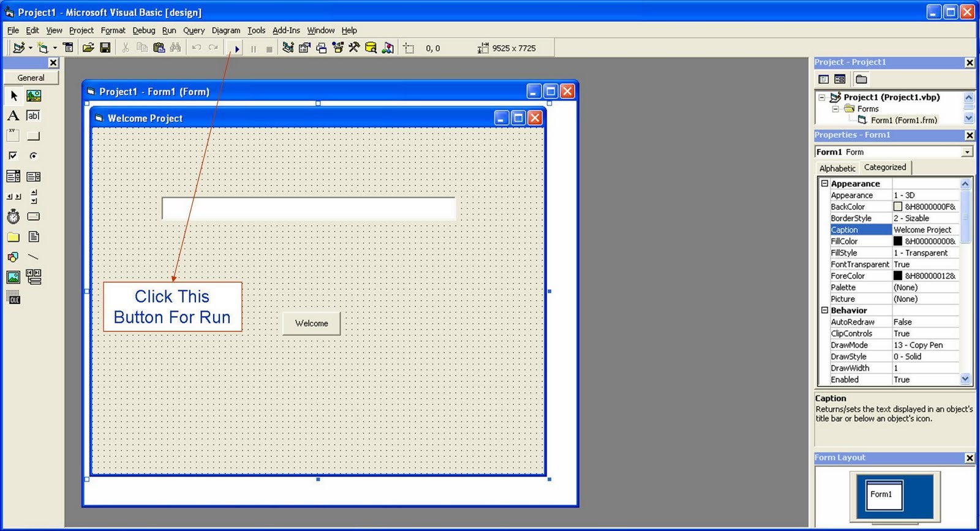The image size is (980, 531).
Task: Open the Project menu
Action: tap(81, 30)
